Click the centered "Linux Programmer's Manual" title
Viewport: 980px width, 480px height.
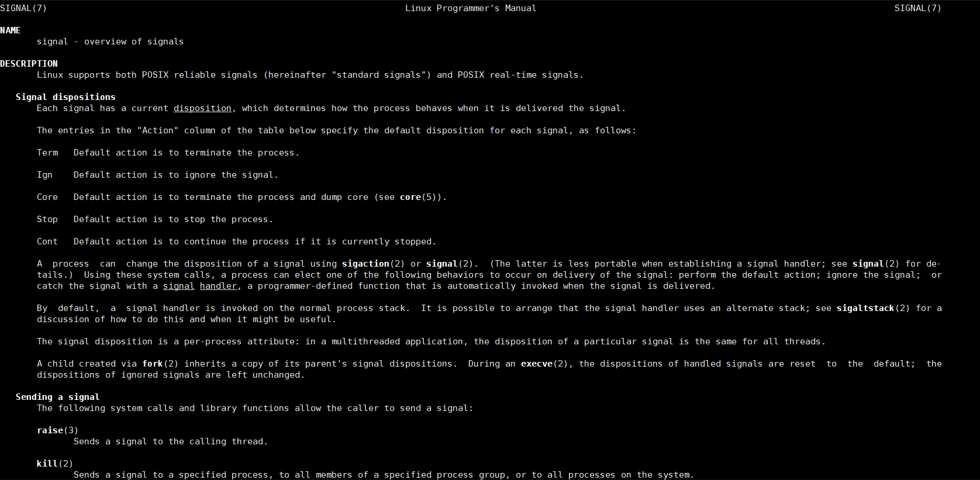tap(471, 8)
